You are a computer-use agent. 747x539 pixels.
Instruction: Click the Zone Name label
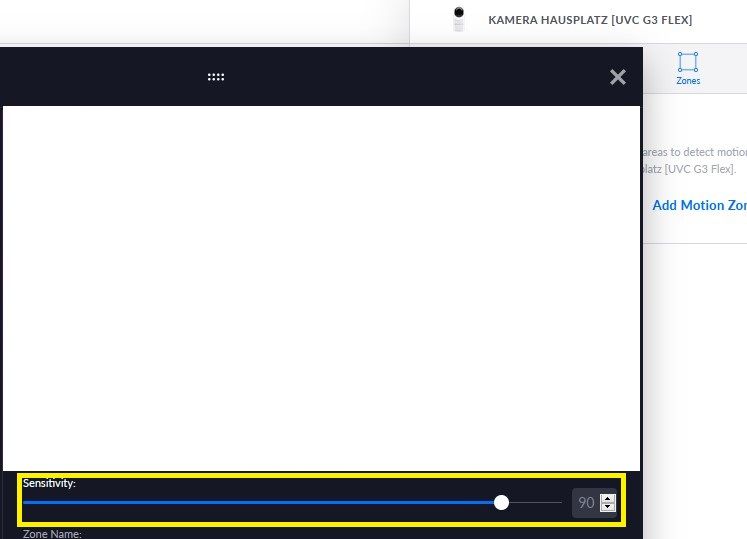(x=52, y=534)
